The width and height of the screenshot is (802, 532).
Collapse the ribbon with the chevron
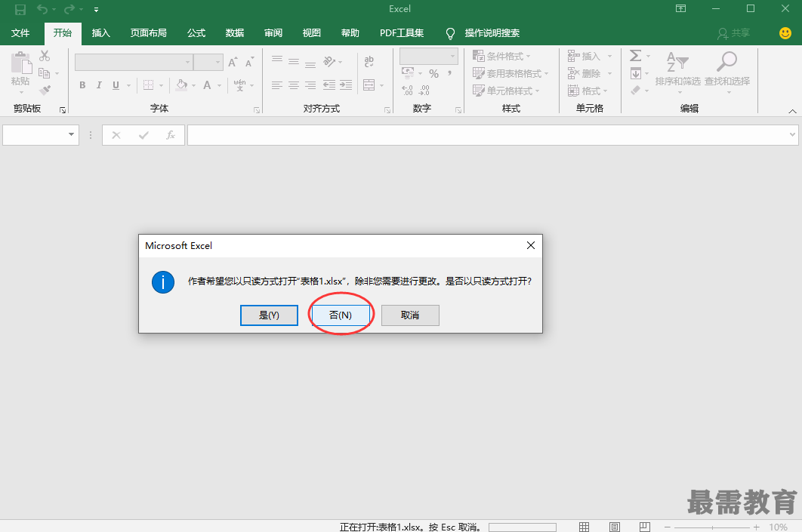tap(792, 111)
